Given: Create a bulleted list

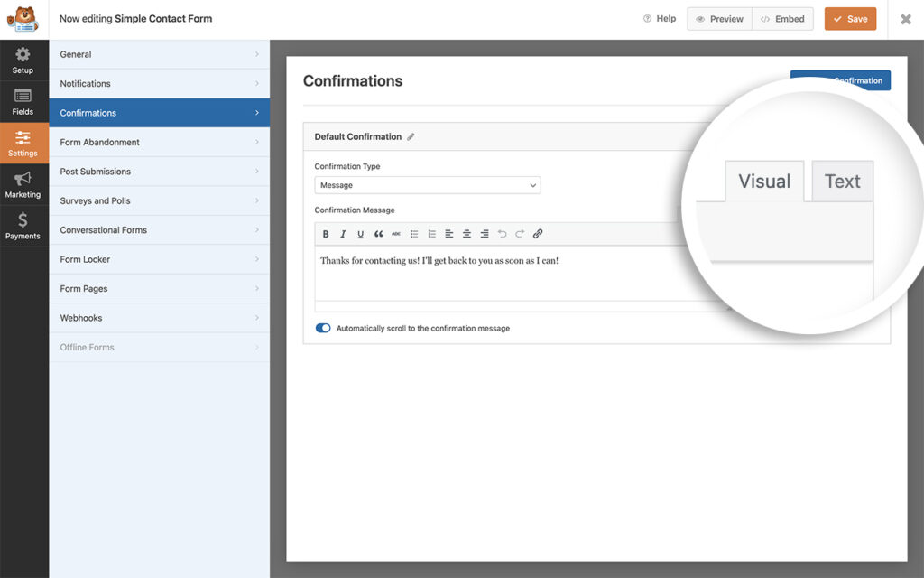Looking at the screenshot, I should [413, 233].
